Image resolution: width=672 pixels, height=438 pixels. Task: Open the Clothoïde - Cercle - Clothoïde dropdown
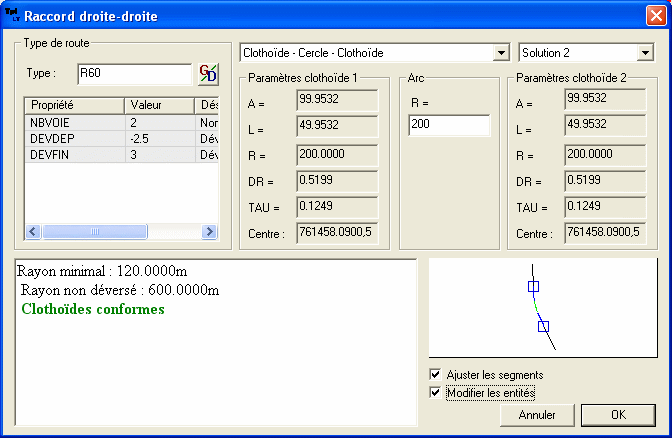[501, 52]
